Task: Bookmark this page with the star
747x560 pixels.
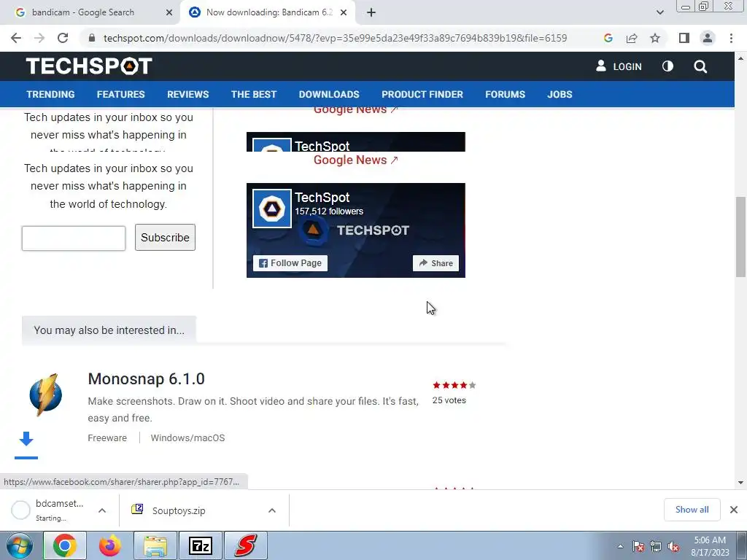Action: pos(655,38)
